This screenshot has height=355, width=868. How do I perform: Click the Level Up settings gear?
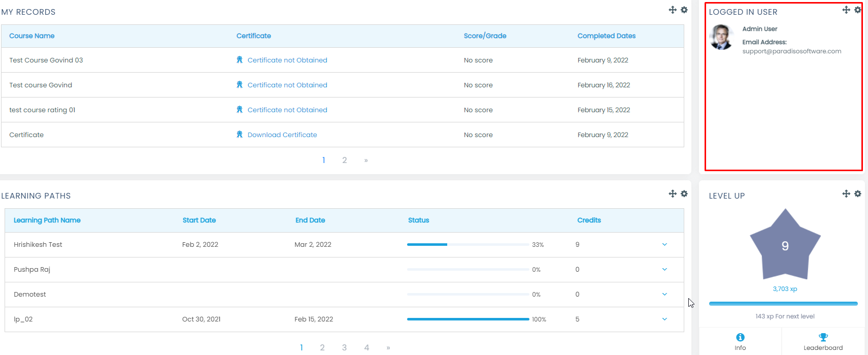tap(857, 194)
